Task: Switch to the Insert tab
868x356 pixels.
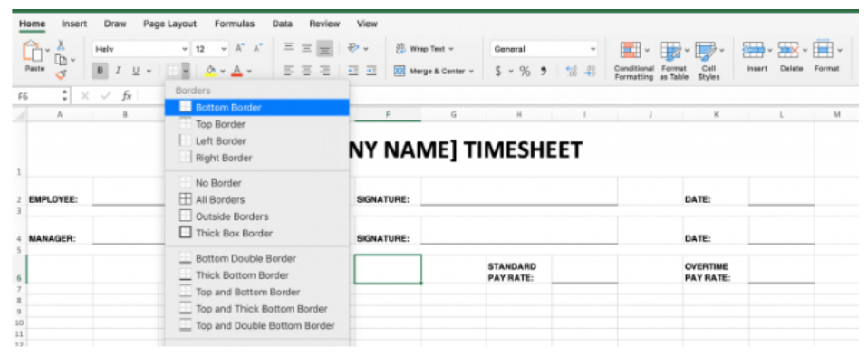Action: point(74,24)
